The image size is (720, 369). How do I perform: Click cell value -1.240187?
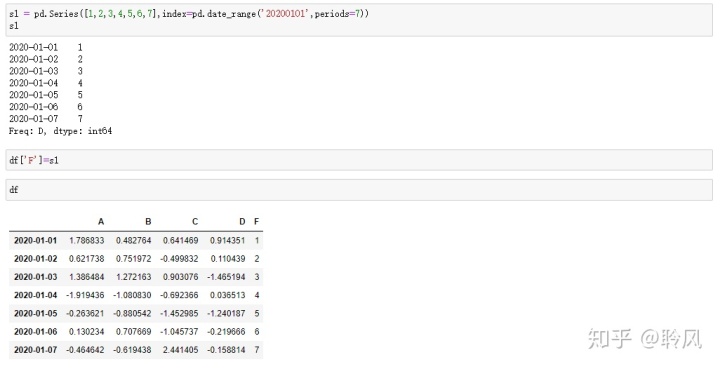click(x=226, y=313)
